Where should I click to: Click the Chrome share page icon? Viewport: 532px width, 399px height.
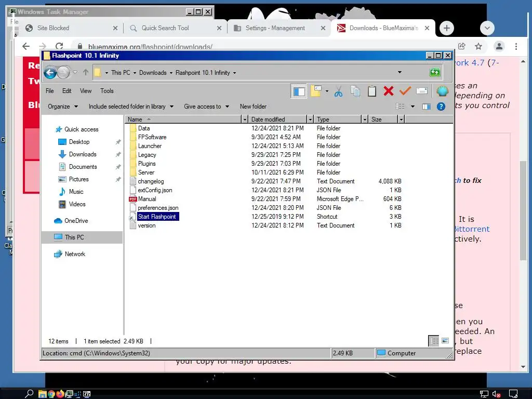(462, 46)
